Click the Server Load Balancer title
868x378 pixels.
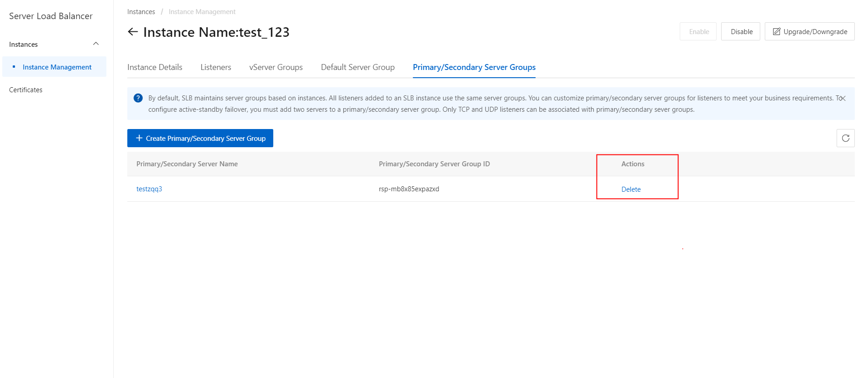coord(51,16)
